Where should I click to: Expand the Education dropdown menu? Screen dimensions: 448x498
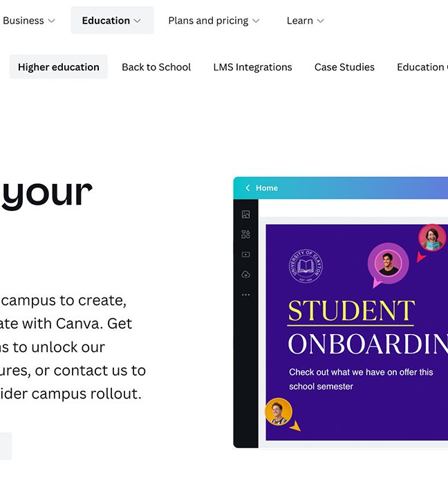coord(112,20)
